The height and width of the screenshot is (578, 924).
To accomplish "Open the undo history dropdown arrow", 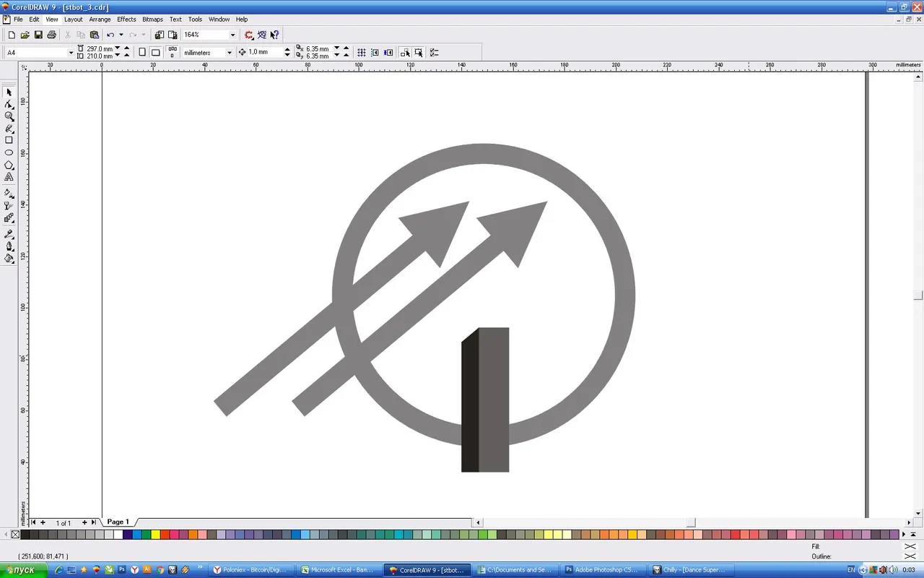I will (x=121, y=35).
